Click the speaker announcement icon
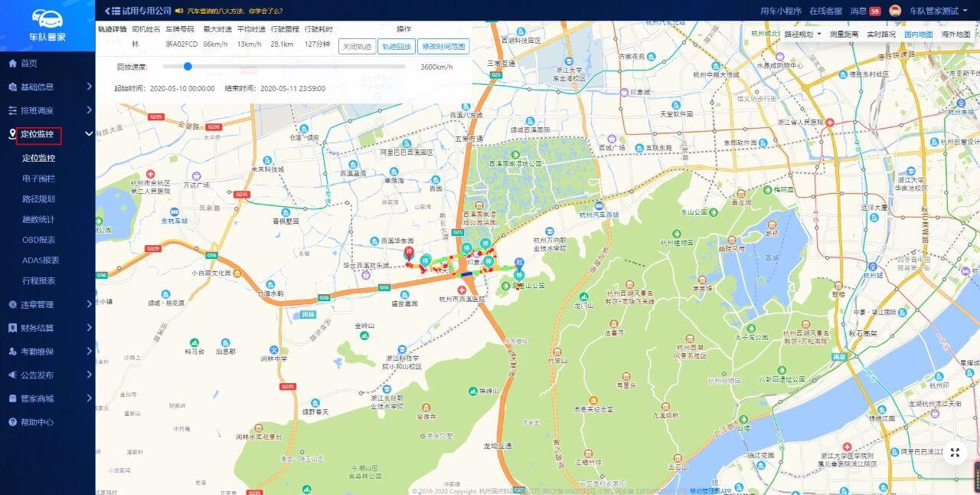Viewport: 980px width, 495px height. 179,11
